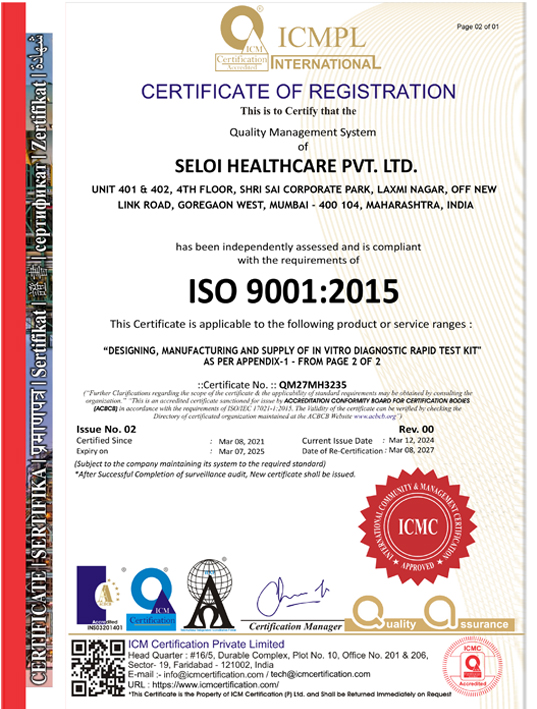Screen dimensions: 537x709
Task: Open the www.acbcb.org website link
Action: pos(375,416)
